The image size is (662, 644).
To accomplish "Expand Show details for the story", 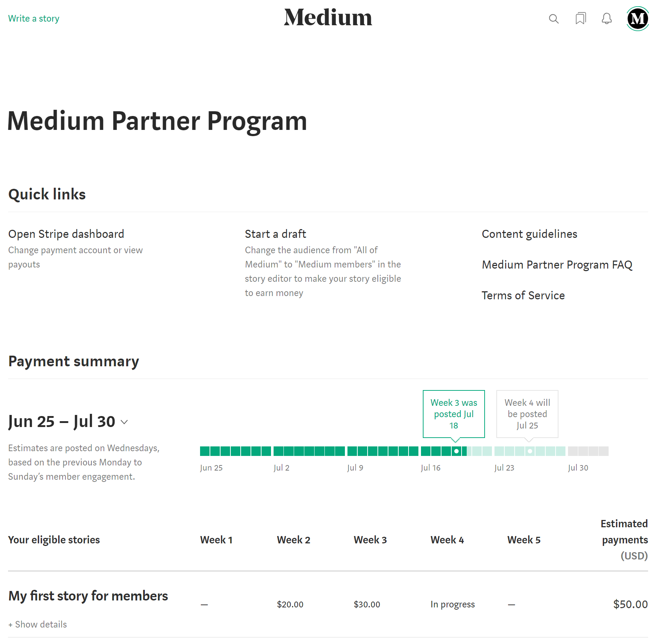I will pyautogui.click(x=38, y=625).
